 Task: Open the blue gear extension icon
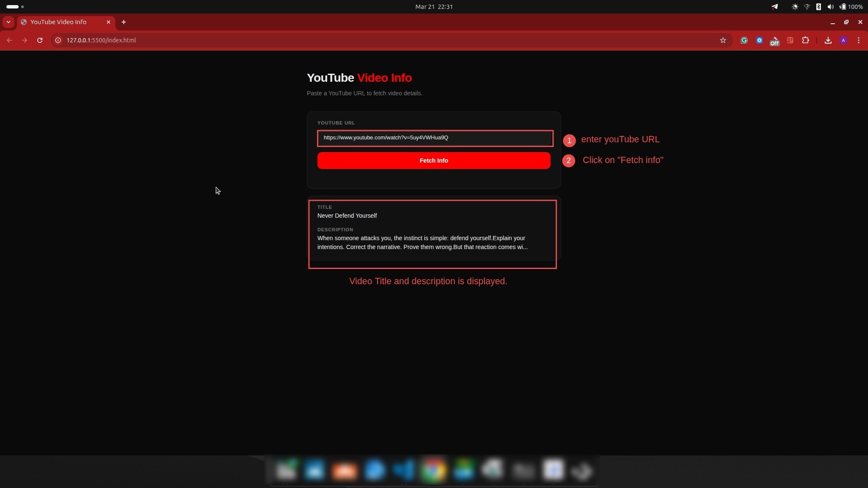tap(759, 40)
